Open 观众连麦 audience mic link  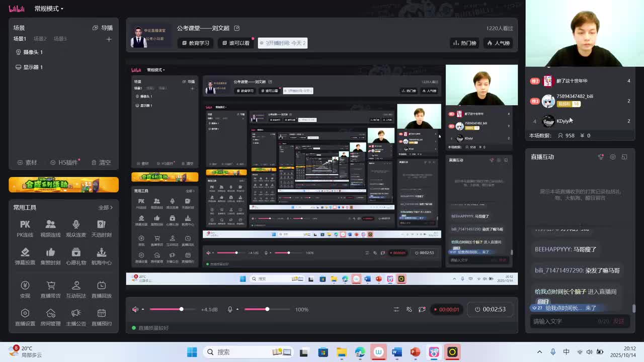point(76,228)
